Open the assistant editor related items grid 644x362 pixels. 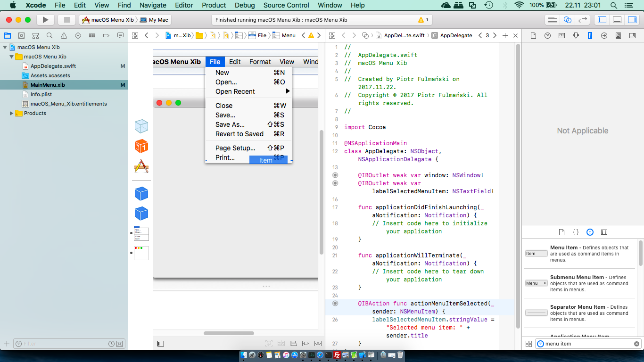pos(332,35)
